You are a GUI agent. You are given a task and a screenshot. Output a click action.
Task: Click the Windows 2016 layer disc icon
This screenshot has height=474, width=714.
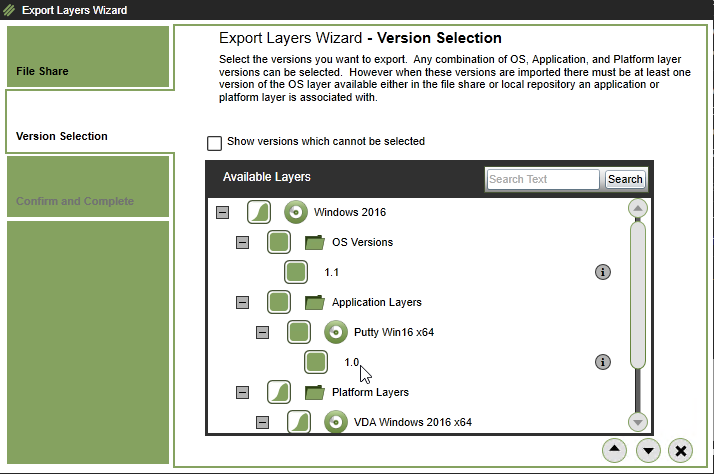pos(296,212)
